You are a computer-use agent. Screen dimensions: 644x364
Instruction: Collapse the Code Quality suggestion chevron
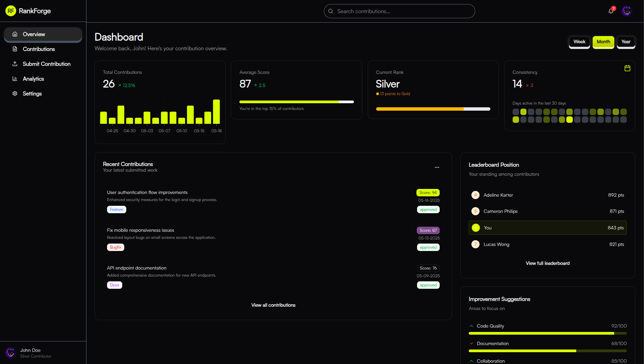471,326
